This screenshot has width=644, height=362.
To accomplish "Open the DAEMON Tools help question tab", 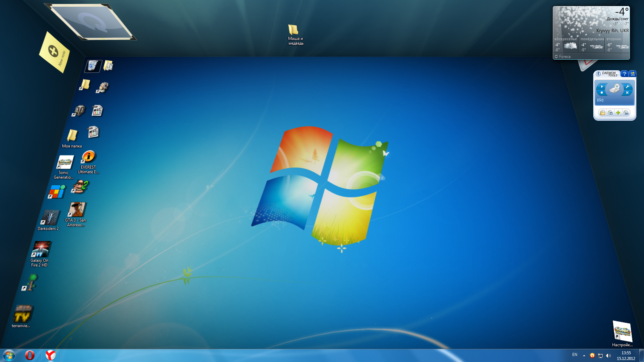I will (624, 74).
